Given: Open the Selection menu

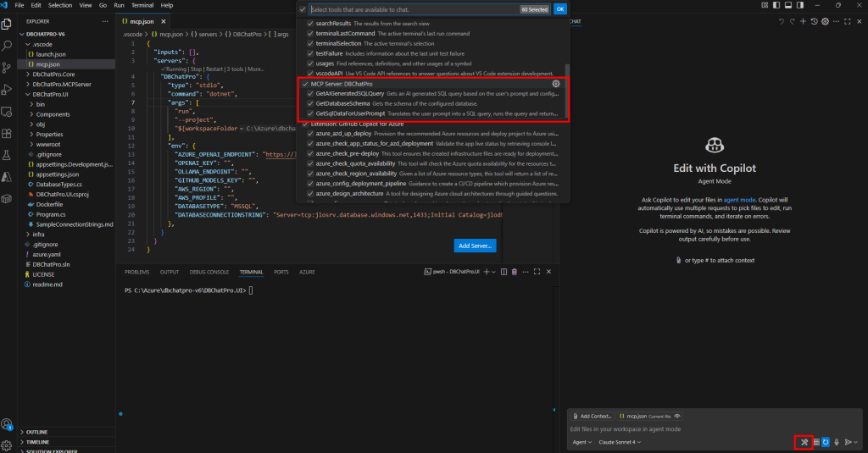Looking at the screenshot, I should 60,5.
